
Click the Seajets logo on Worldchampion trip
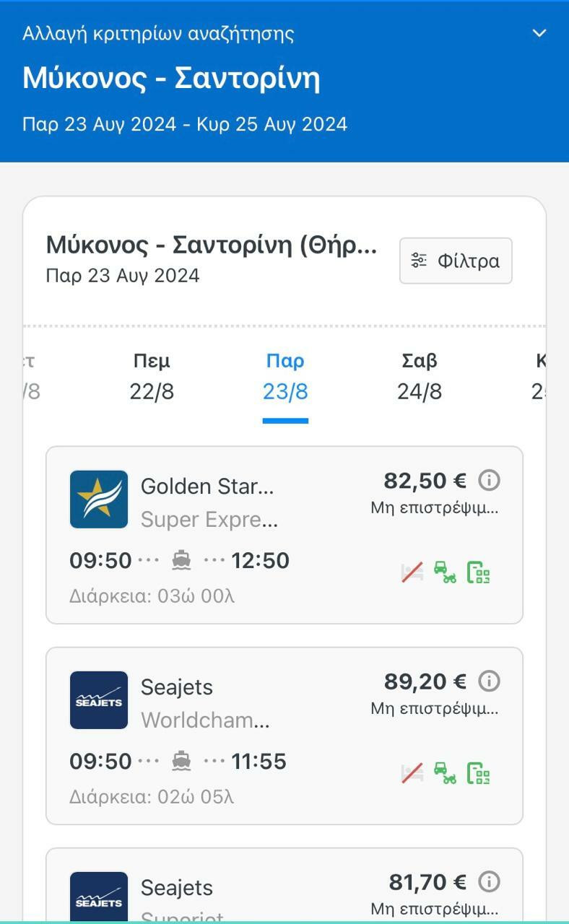(99, 700)
